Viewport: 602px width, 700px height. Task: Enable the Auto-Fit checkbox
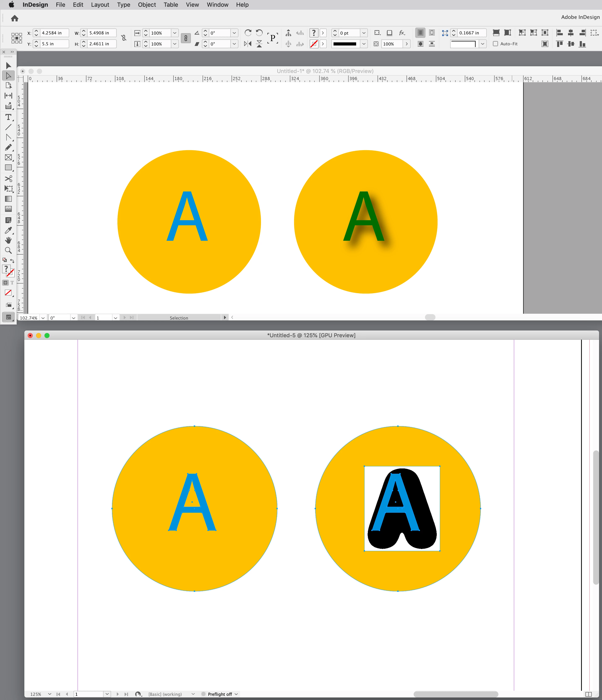[495, 44]
